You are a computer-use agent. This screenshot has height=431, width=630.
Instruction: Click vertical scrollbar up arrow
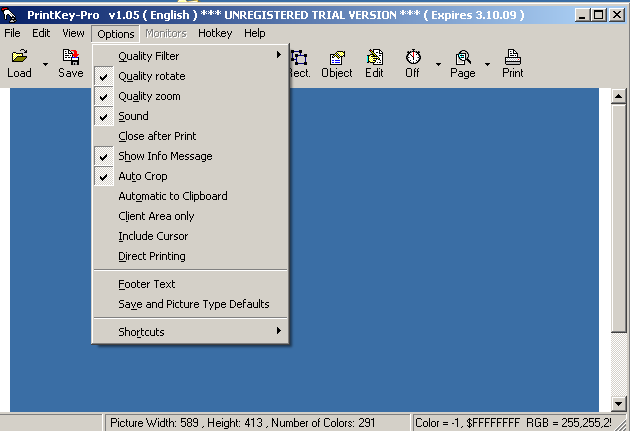tap(618, 96)
